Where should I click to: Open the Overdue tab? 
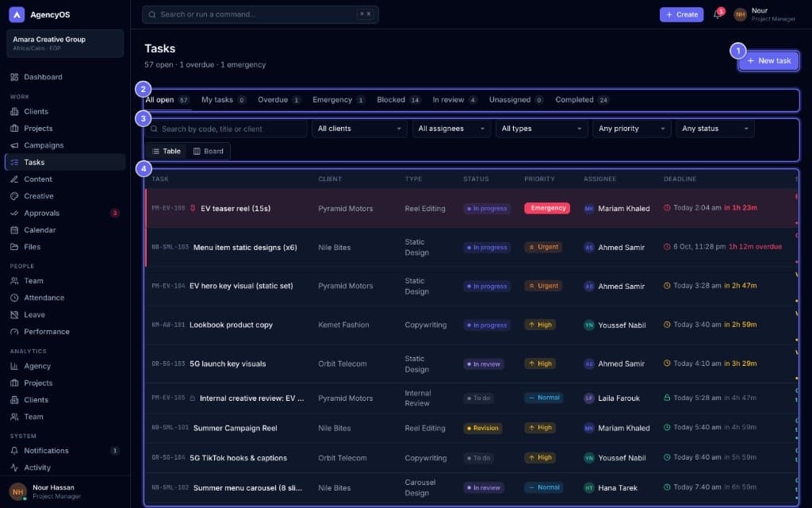click(279, 99)
